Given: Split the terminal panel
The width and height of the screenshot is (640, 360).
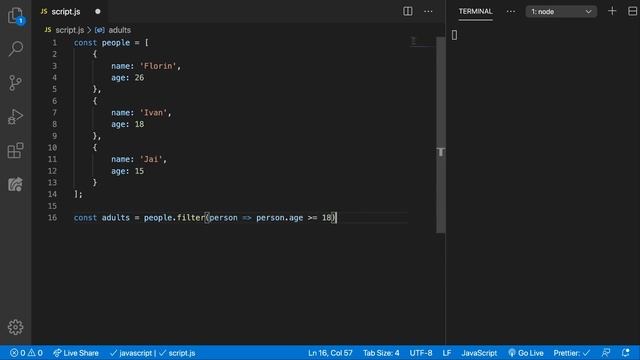Looking at the screenshot, I should click(632, 11).
